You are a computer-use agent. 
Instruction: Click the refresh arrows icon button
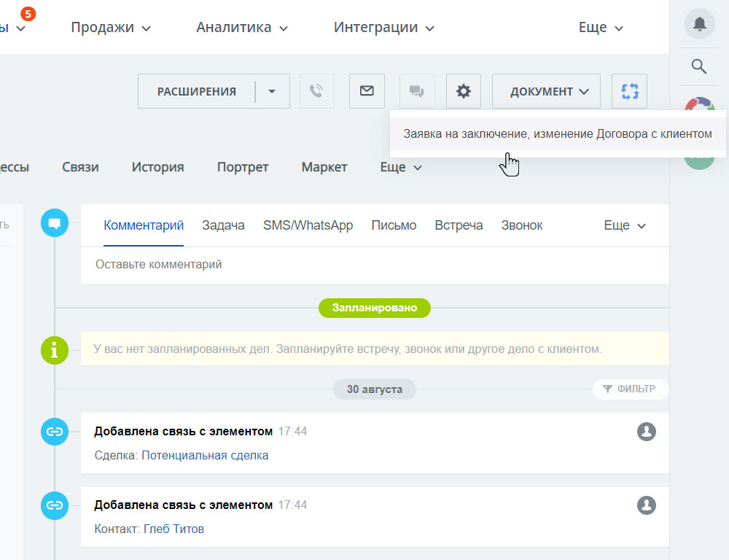[630, 91]
